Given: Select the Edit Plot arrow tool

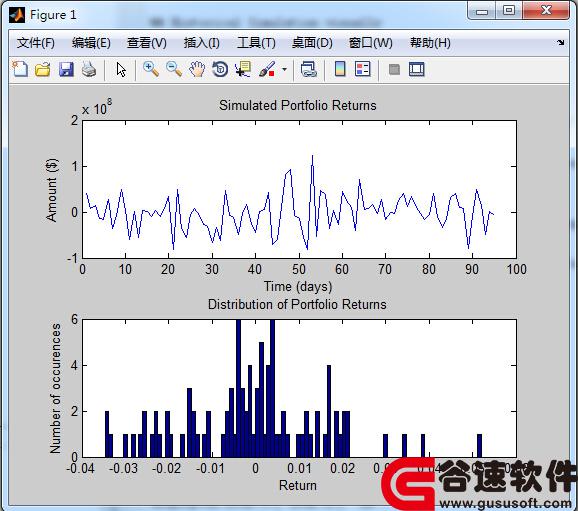Looking at the screenshot, I should (121, 69).
